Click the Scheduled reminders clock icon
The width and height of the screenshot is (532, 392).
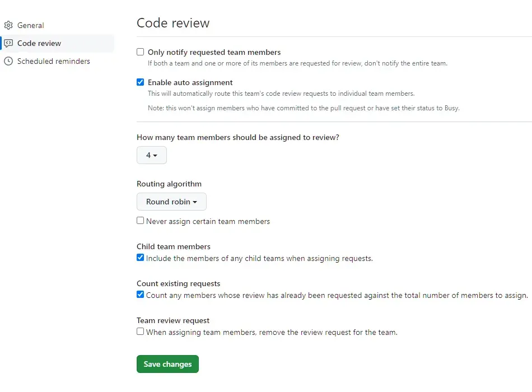coord(8,62)
